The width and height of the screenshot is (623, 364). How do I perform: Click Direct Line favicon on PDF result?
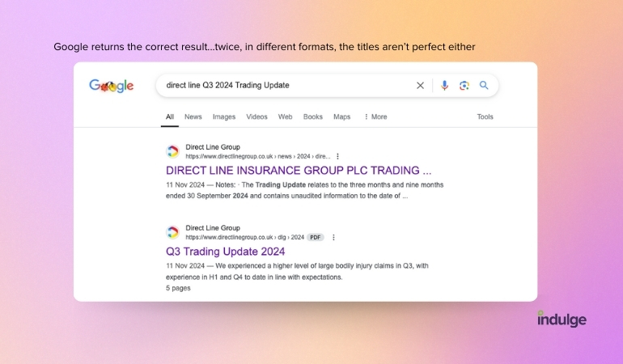172,232
